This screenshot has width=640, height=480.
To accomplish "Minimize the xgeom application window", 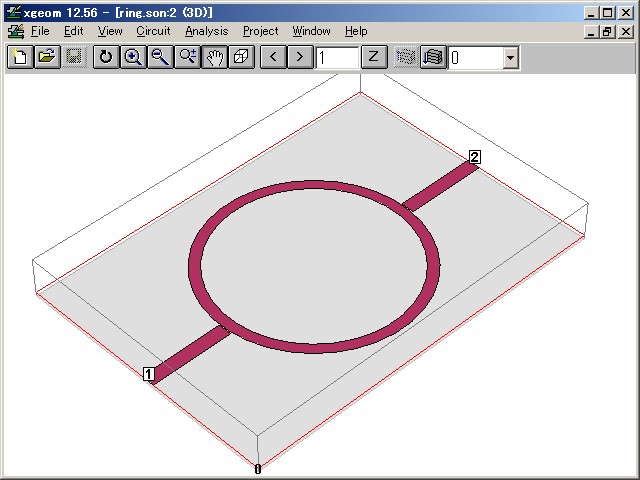I will click(x=591, y=13).
